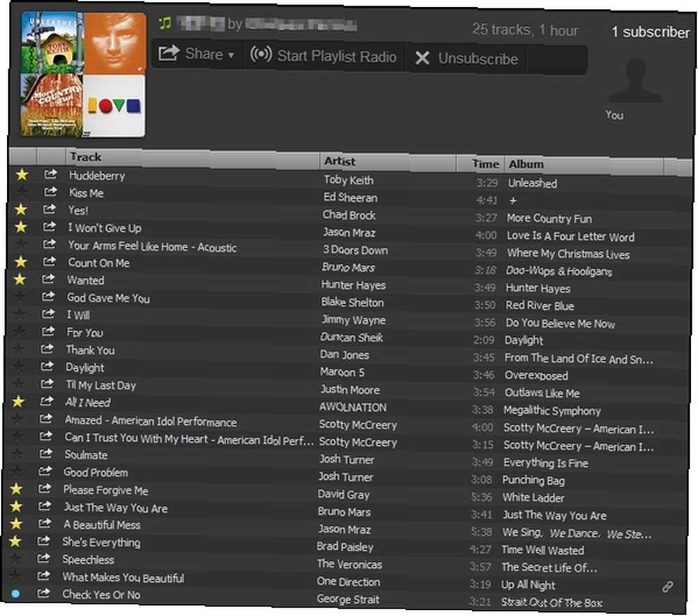
Task: Click the subscriber avatar labeled You
Action: (x=635, y=81)
